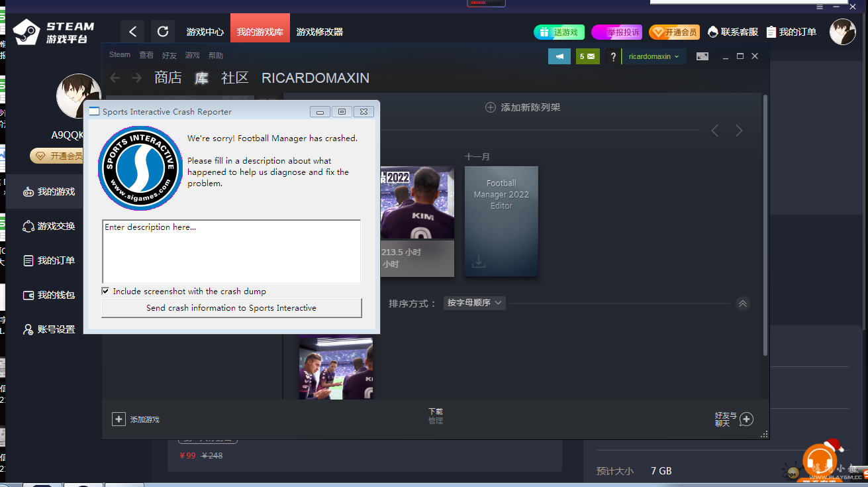Click the shelf previous arrow
Screen dimensions: 868x487
pos(715,131)
